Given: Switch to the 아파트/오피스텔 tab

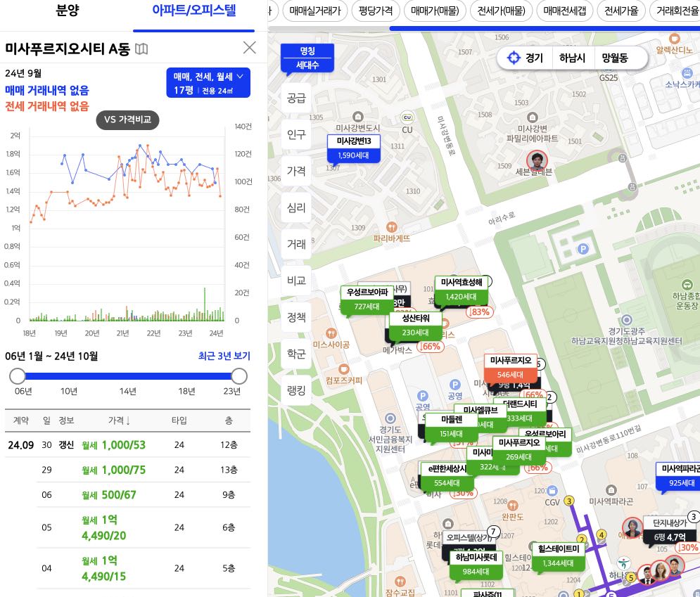Looking at the screenshot, I should (x=193, y=11).
